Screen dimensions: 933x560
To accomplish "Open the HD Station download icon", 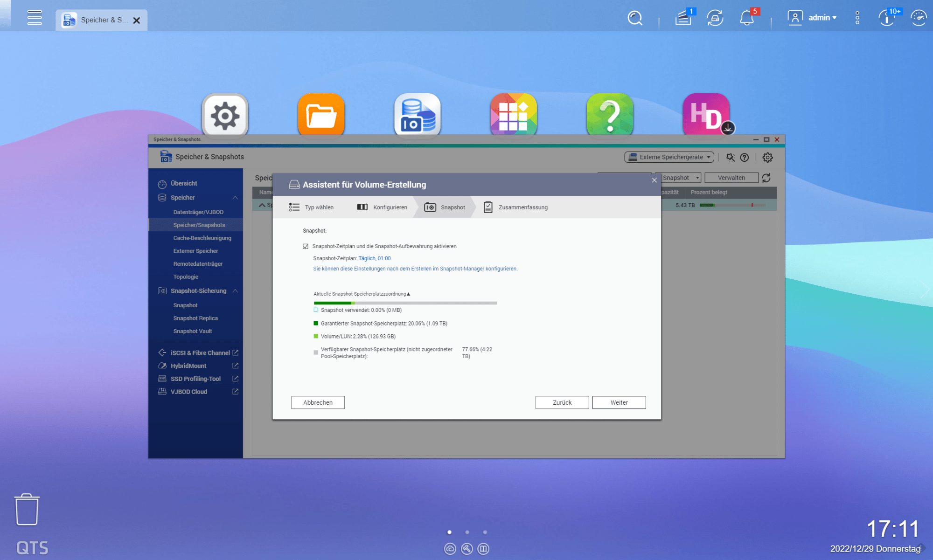I will tap(706, 115).
